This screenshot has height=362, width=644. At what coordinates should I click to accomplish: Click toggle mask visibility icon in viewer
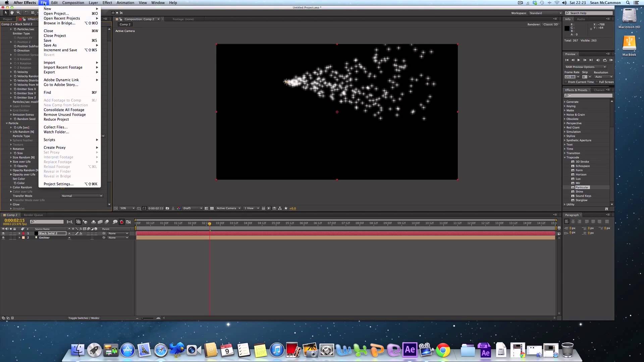[x=144, y=208]
